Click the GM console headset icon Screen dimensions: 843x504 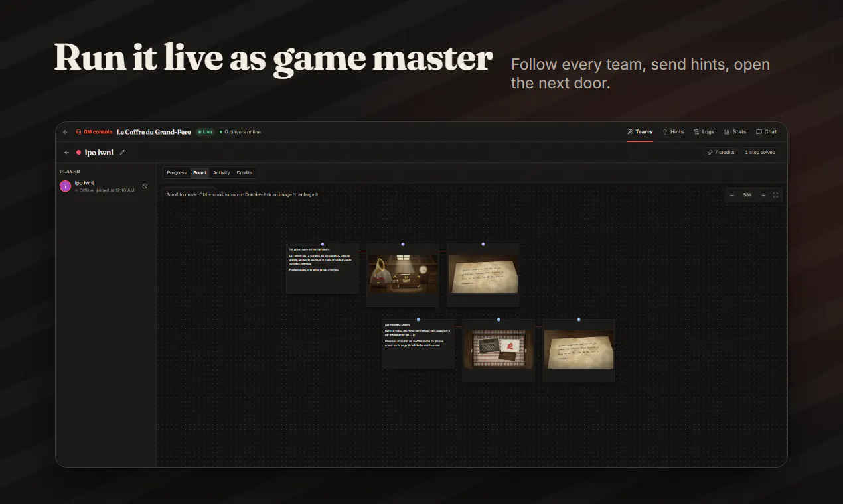(78, 132)
